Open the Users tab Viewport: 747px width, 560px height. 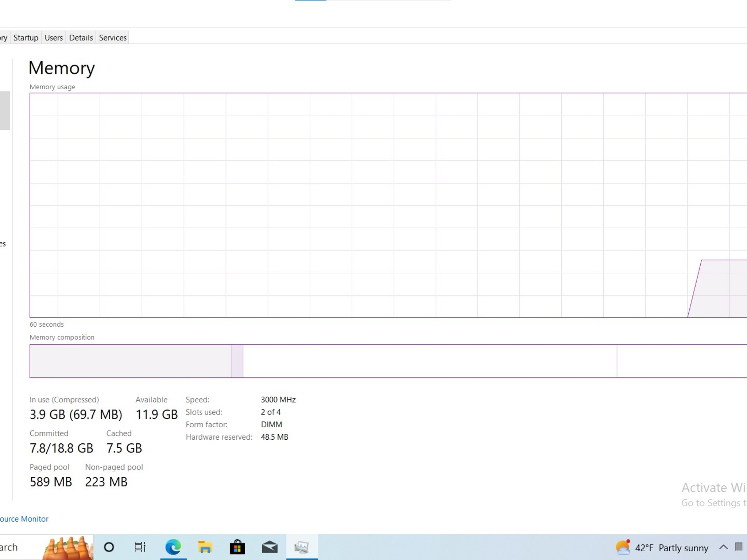[x=54, y=38]
